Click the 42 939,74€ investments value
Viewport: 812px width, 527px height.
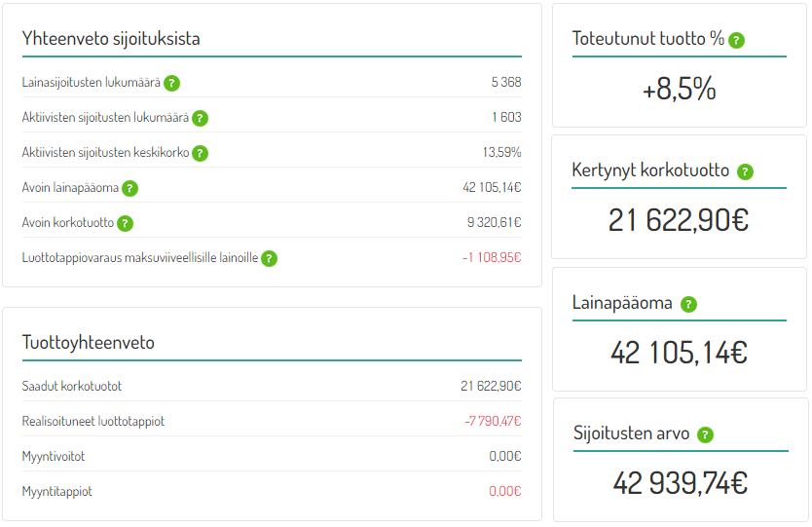pos(680,483)
